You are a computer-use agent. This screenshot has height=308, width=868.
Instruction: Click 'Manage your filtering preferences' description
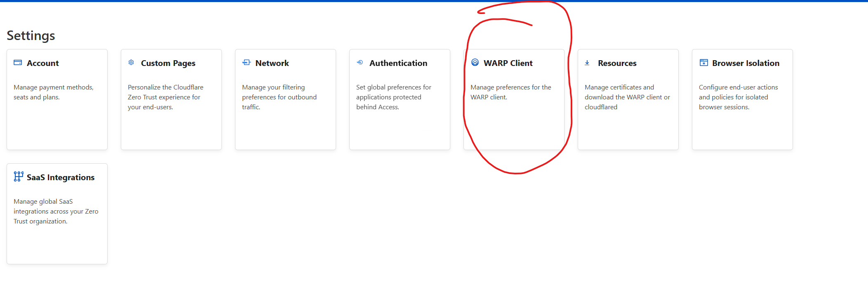(x=279, y=97)
